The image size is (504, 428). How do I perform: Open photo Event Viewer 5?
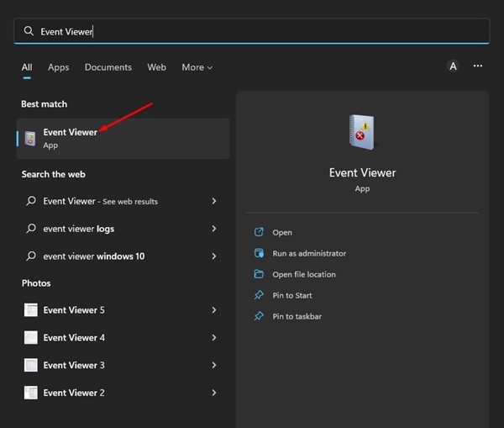[123, 310]
